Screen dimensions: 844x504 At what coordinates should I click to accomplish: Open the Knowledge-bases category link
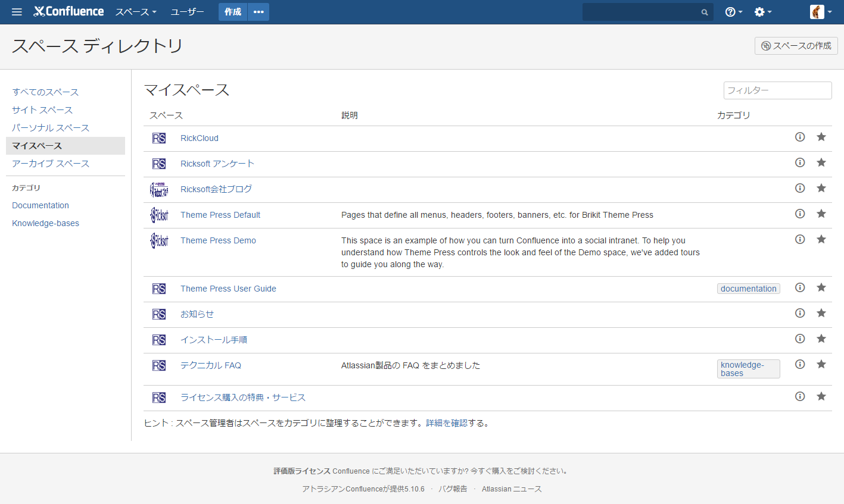pyautogui.click(x=45, y=223)
